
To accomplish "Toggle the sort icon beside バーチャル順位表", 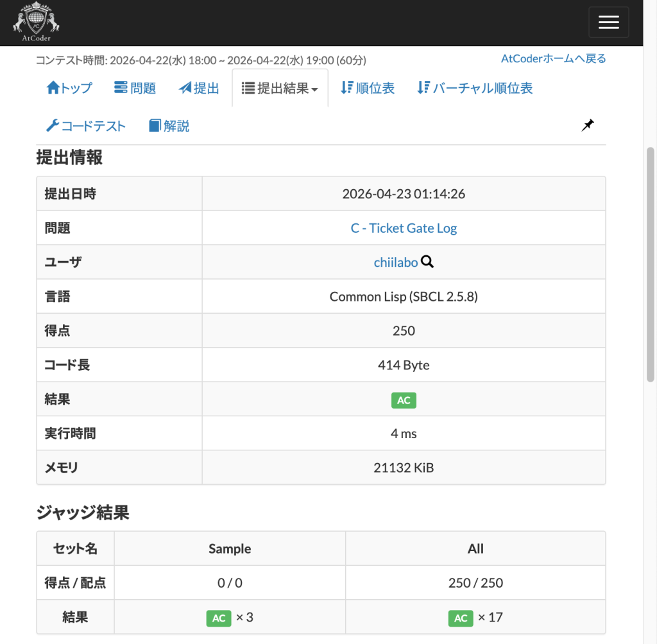I will click(x=423, y=88).
